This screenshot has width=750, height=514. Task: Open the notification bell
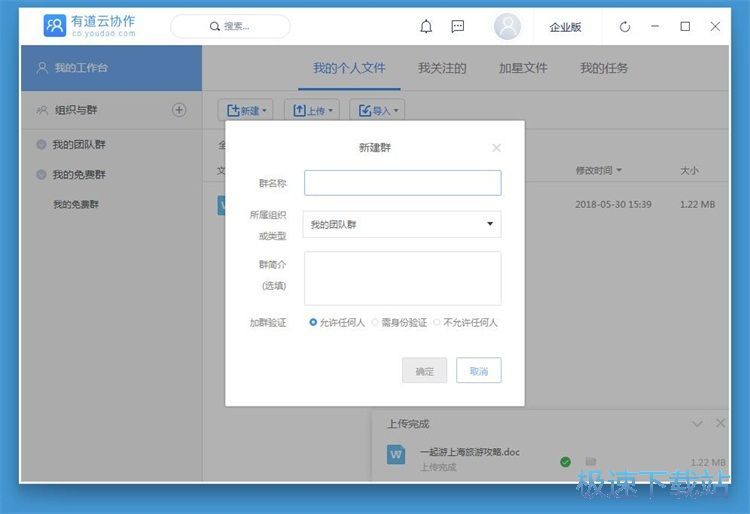click(426, 26)
